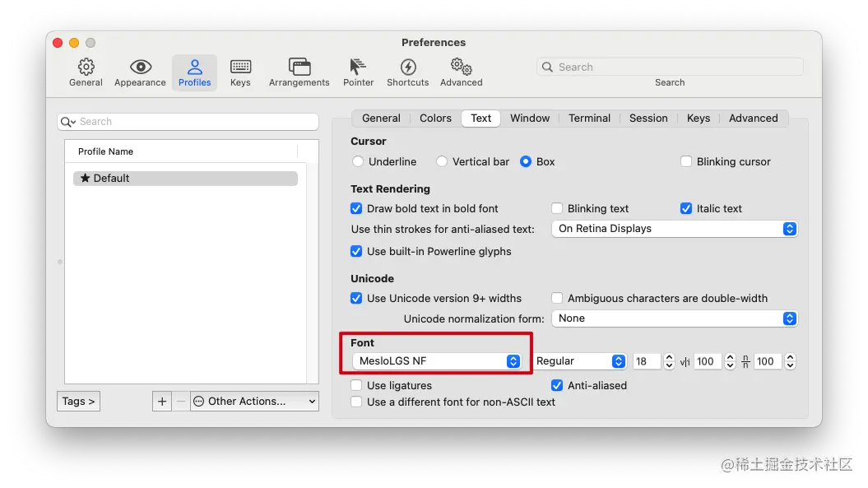
Task: Expand the Other Actions dropdown
Action: point(254,401)
